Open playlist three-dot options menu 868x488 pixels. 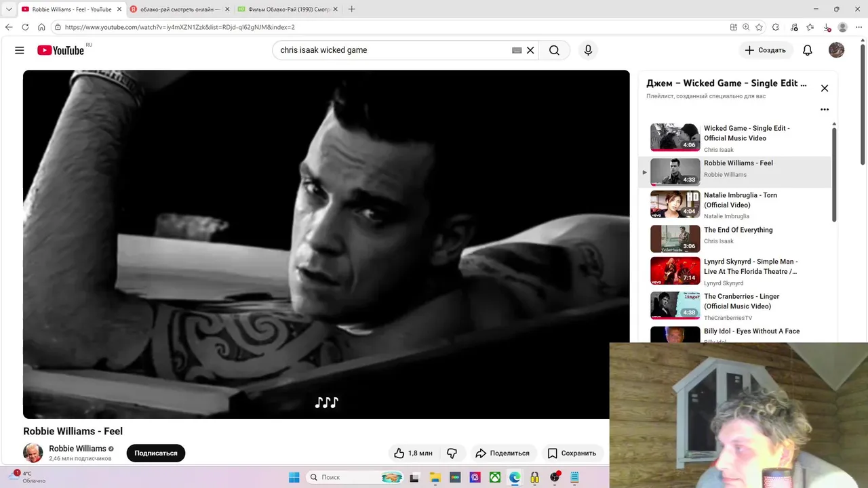click(x=825, y=109)
